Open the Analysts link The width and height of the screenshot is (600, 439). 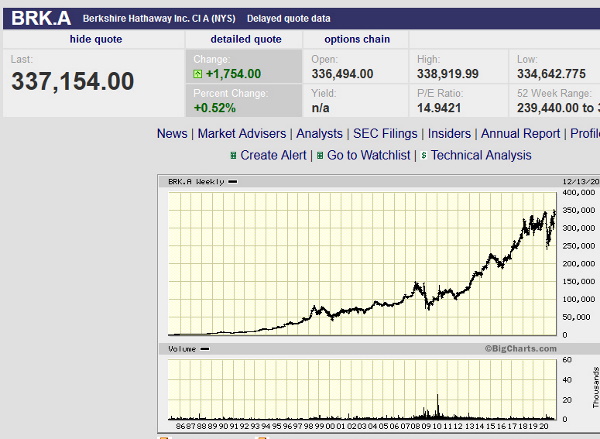pyautogui.click(x=320, y=134)
